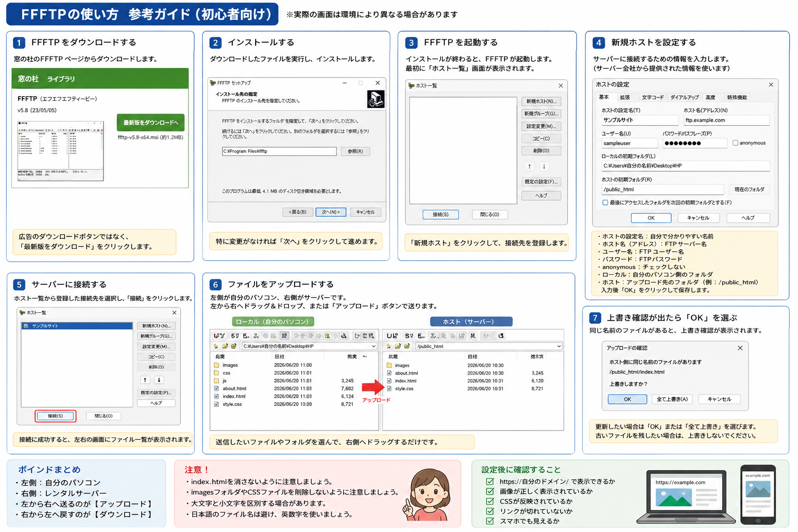Click images folder icon in host pane

tap(389, 365)
